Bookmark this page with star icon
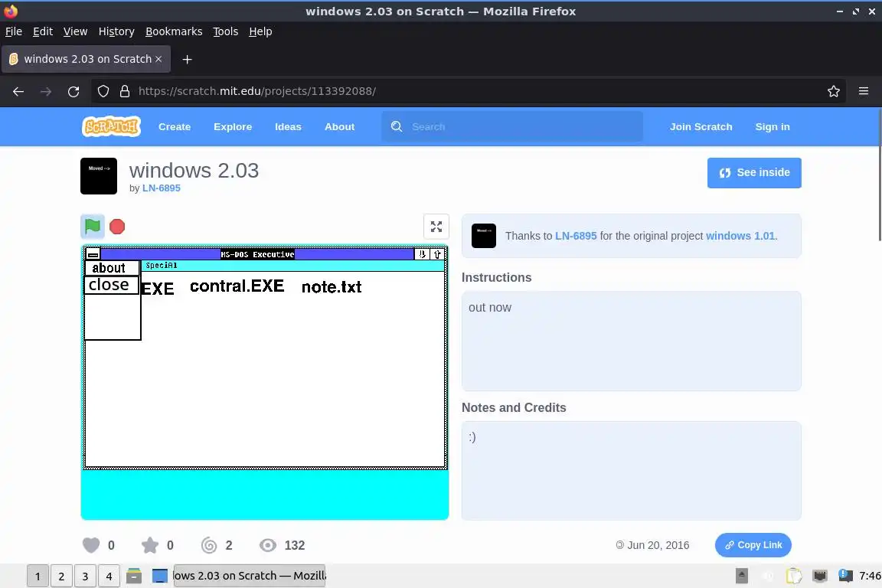This screenshot has width=882, height=588. coord(834,91)
